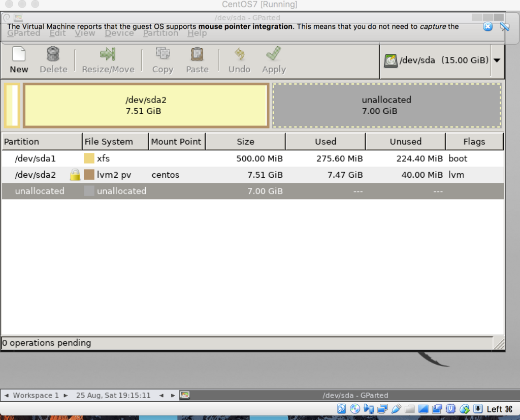Image resolution: width=520 pixels, height=420 pixels.
Task: Click the Delete trash can icon
Action: 53,54
